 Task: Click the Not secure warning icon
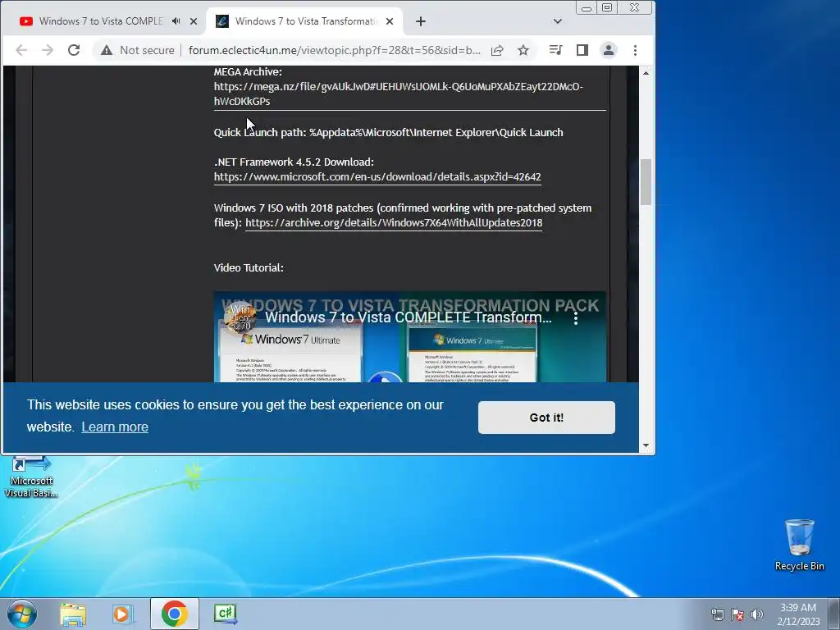107,50
